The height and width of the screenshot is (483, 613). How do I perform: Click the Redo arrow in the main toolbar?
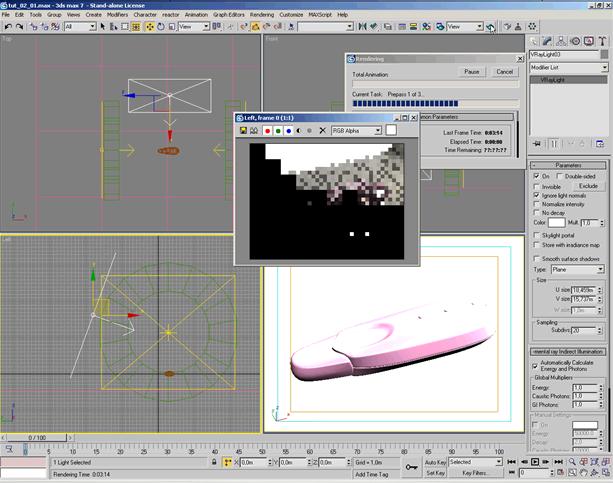coord(19,27)
